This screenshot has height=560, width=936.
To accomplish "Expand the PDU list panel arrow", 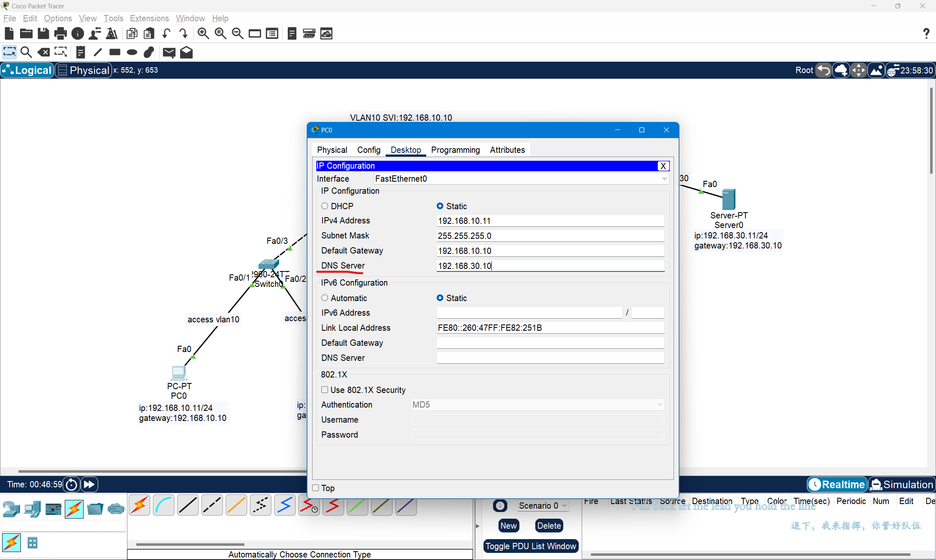I will pos(478,526).
